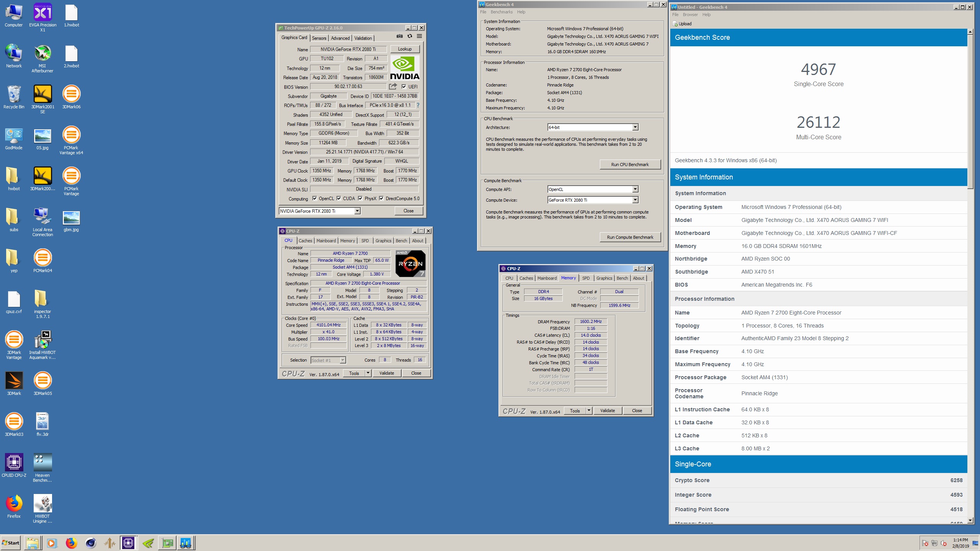980x551 pixels.
Task: Select the Recycle Bin icon
Action: [x=14, y=97]
